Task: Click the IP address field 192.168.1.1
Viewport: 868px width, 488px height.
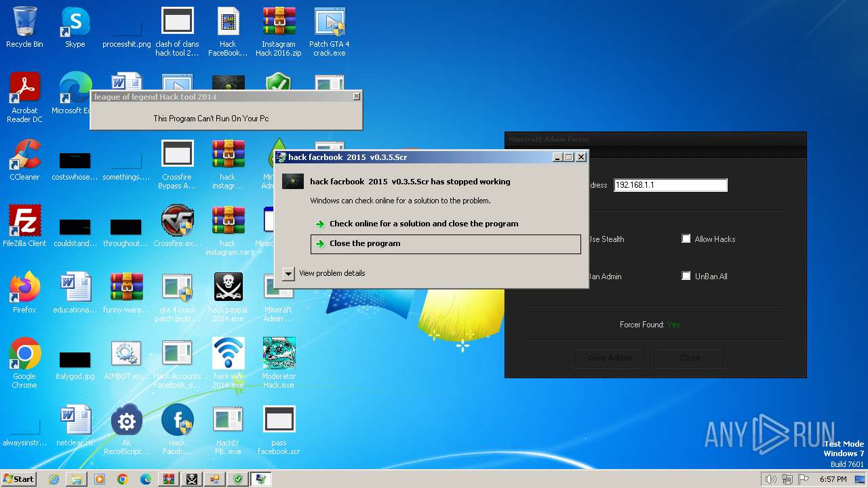Action: tap(671, 185)
